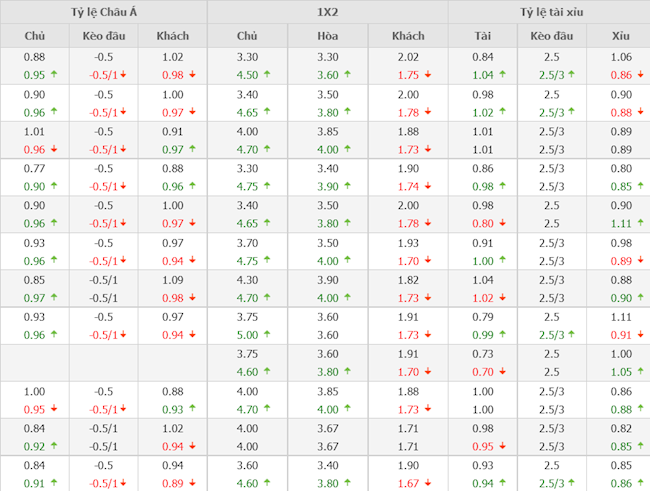Click the Xỉu column header
The image size is (650, 492).
621,36
